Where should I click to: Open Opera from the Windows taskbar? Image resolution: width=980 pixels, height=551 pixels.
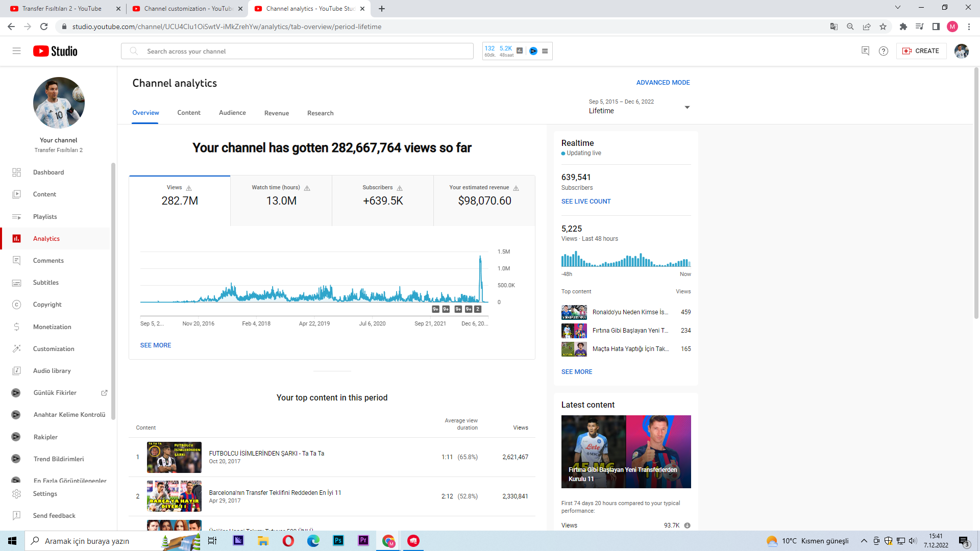[x=288, y=541]
